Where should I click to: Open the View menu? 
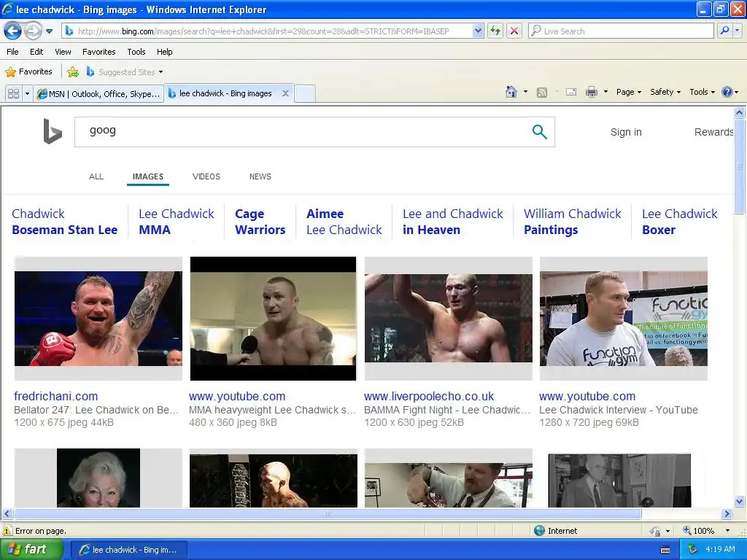[63, 52]
